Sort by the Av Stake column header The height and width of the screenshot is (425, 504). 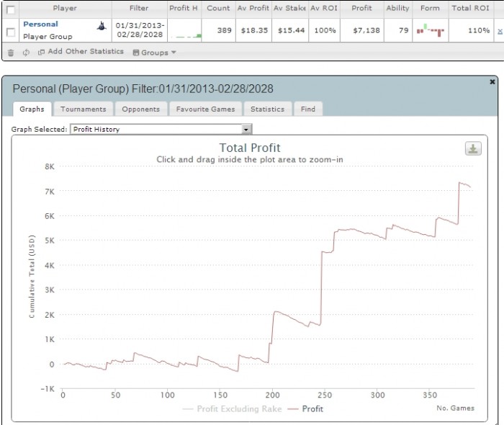[289, 9]
